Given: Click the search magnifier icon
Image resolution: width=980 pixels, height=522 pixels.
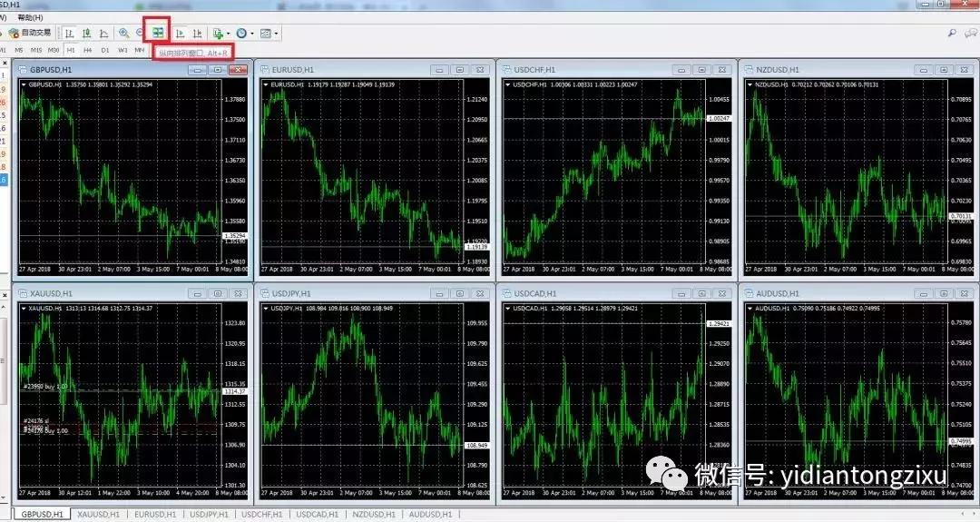Looking at the screenshot, I should point(952,34).
